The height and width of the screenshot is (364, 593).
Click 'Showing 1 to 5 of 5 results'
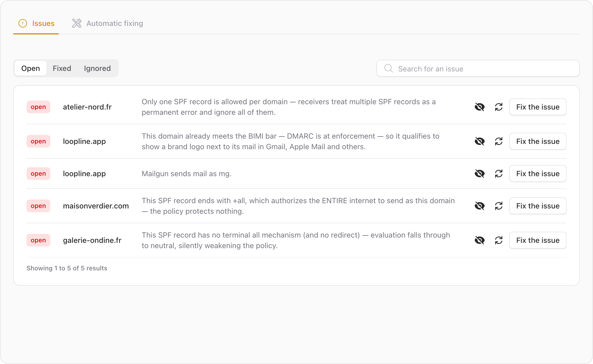click(x=67, y=268)
